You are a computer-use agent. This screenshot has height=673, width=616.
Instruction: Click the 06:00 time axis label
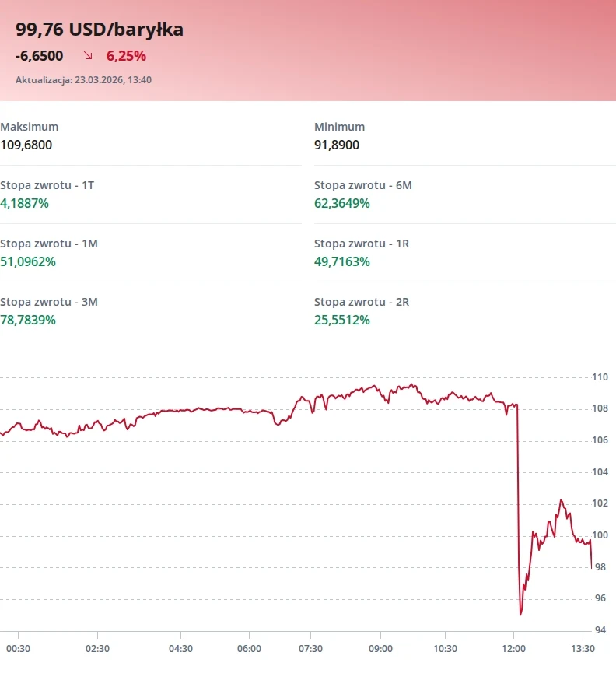point(249,648)
